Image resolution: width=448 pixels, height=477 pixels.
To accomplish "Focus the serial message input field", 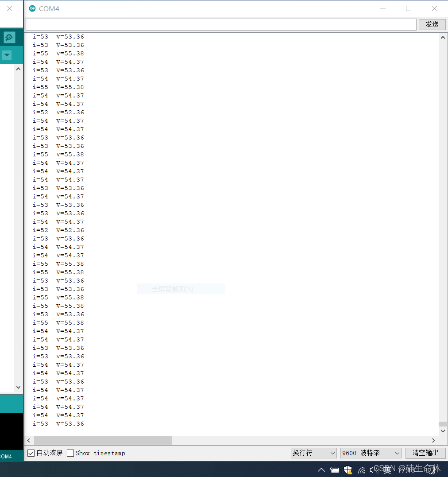I will [221, 24].
